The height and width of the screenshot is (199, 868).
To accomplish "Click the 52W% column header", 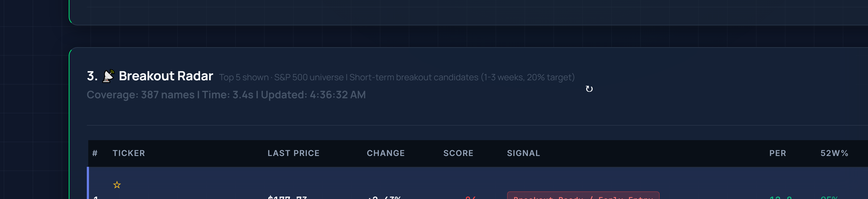I will pos(834,153).
